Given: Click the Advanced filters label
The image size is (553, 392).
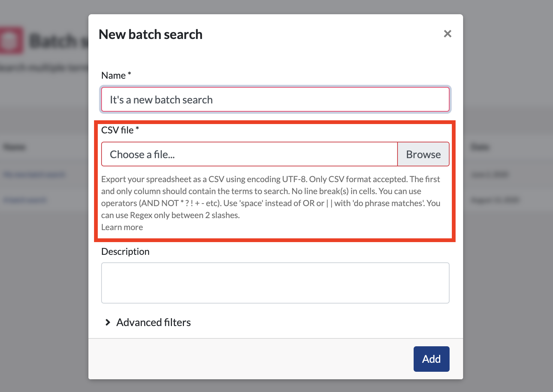Looking at the screenshot, I should [x=154, y=322].
